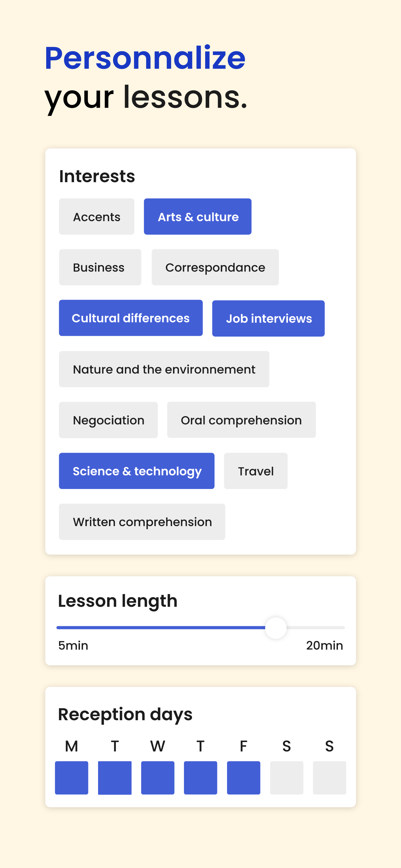This screenshot has height=868, width=401.
Task: Deselect the Cultural differences interest
Action: (x=131, y=318)
